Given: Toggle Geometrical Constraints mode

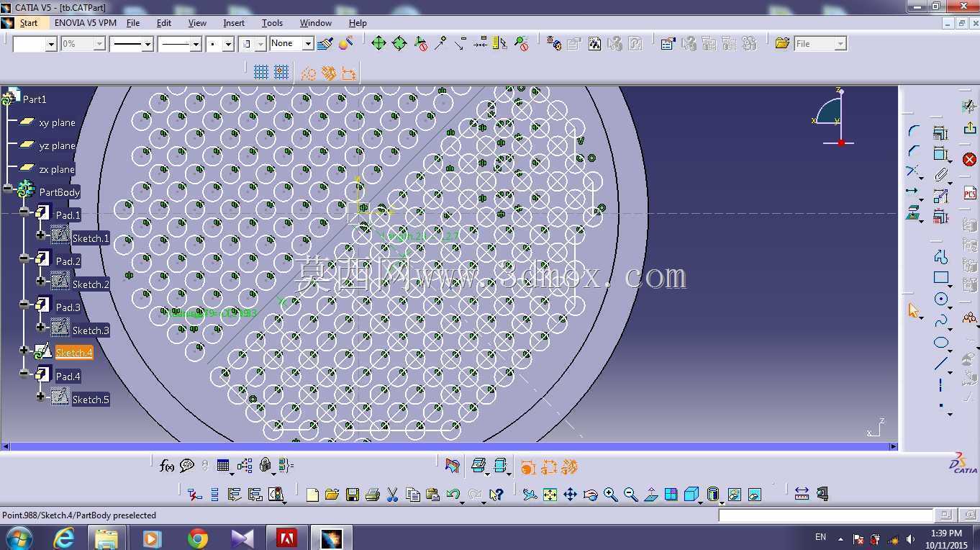Looking at the screenshot, I should (x=329, y=73).
